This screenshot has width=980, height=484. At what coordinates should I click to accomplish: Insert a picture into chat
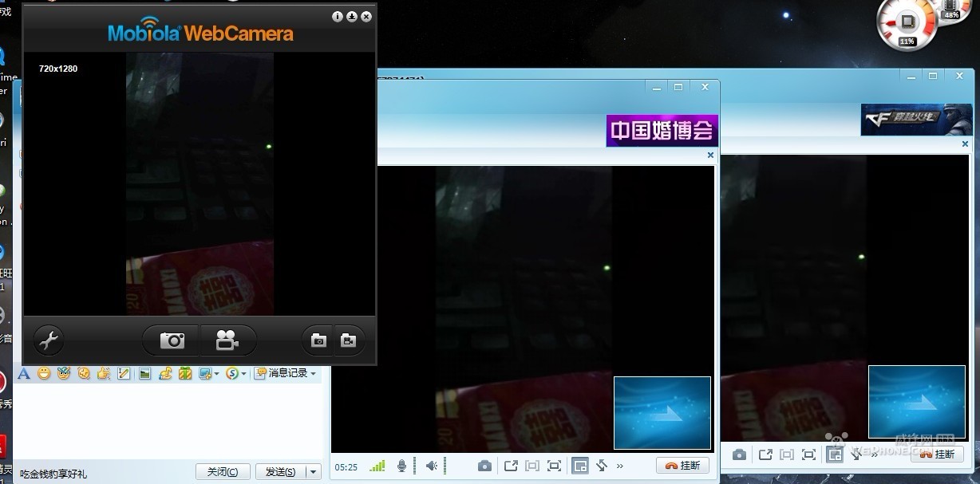[x=144, y=373]
